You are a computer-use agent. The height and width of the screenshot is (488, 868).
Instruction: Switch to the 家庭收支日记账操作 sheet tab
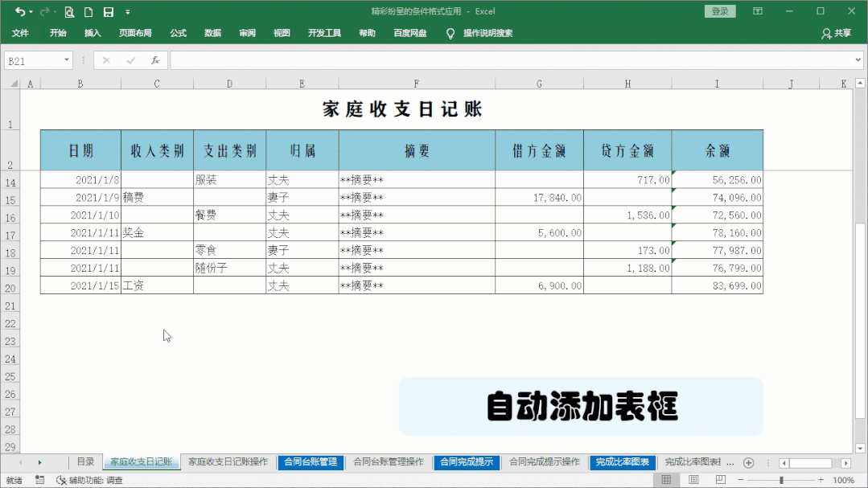coord(228,462)
